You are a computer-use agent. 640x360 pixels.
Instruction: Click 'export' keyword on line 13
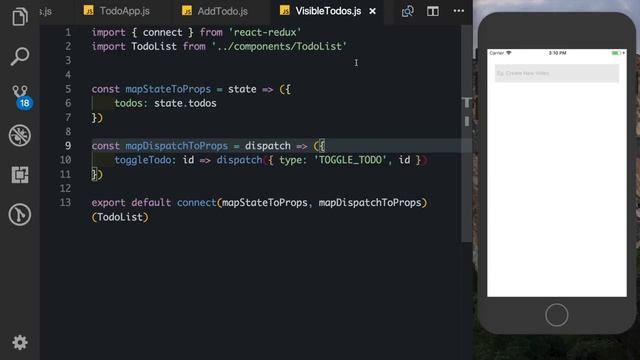[x=109, y=202]
